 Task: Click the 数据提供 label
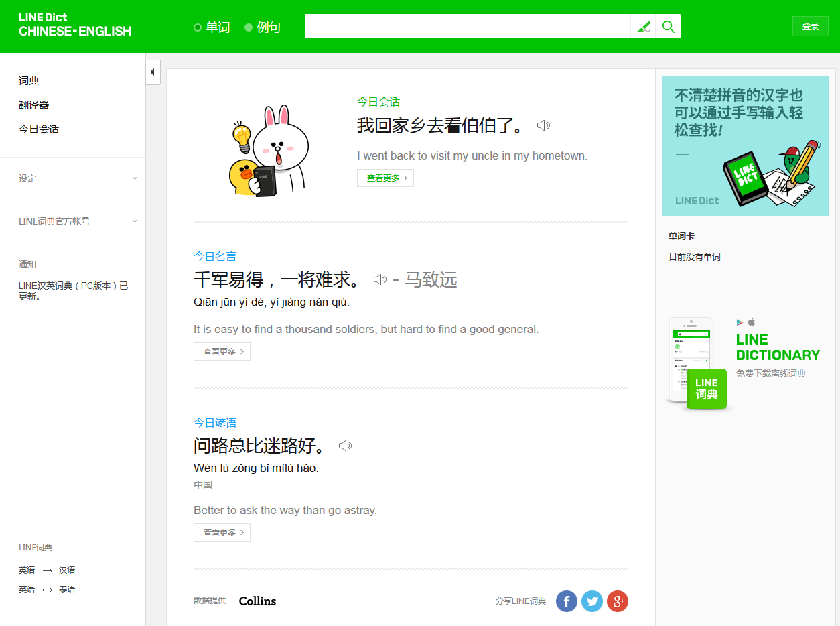tap(210, 601)
